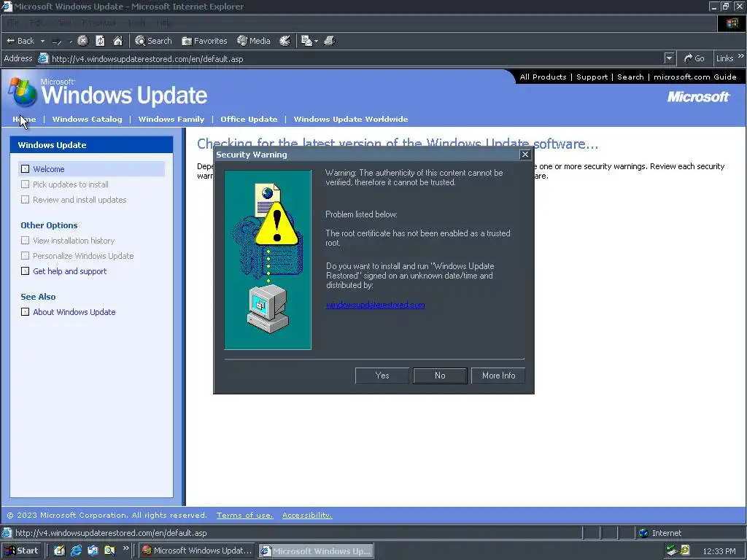Image resolution: width=747 pixels, height=560 pixels.
Task: Open the Help menu in the menu bar
Action: point(164,23)
